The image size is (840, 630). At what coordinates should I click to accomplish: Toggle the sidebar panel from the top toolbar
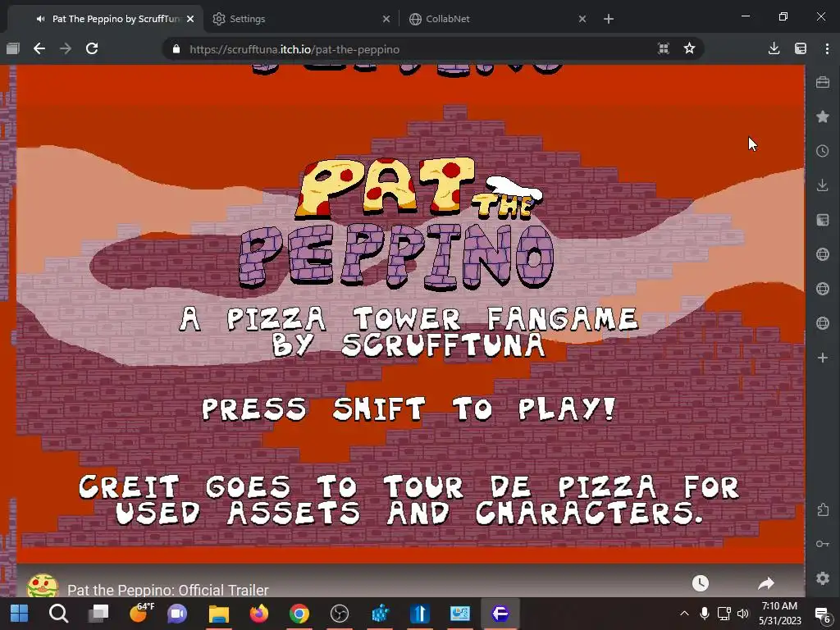click(801, 48)
